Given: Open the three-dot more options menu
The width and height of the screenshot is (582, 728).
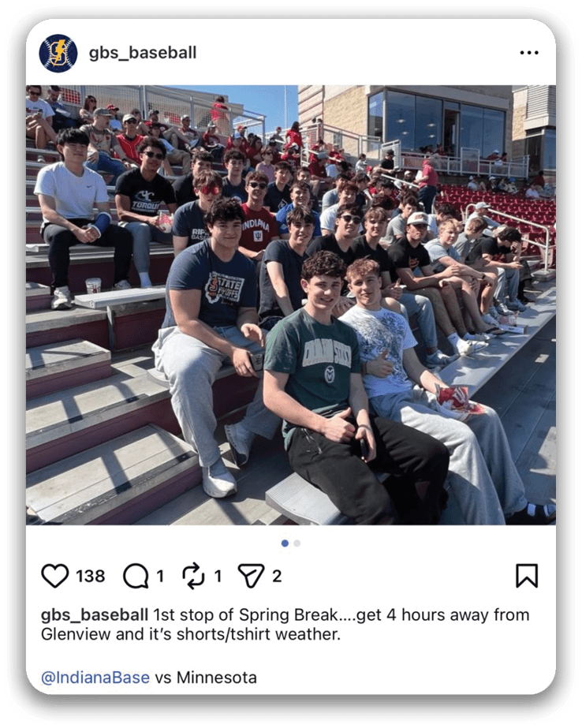Looking at the screenshot, I should point(529,53).
